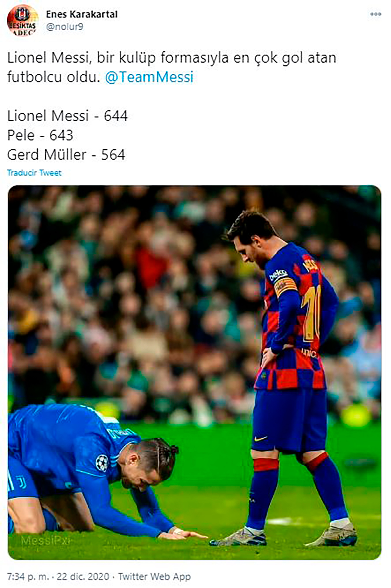Viewport: 391px width, 588px height.
Task: Click the @nolur9 handle
Action: (x=65, y=27)
